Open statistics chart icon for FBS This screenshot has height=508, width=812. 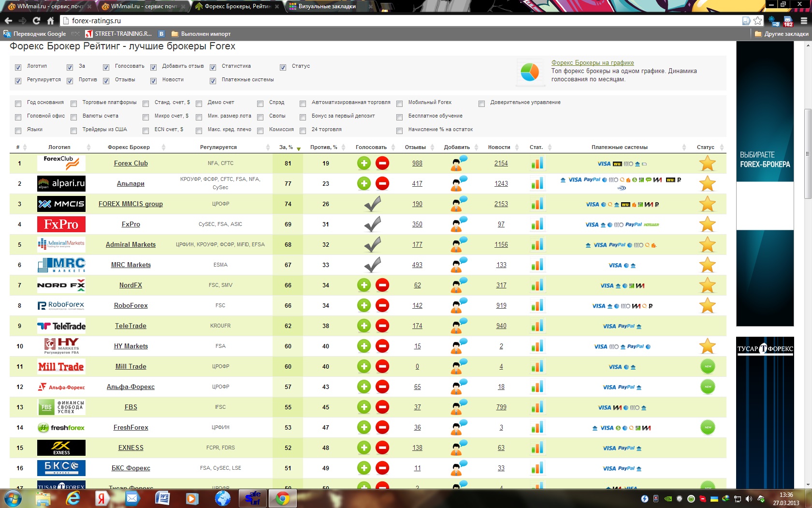tap(537, 407)
